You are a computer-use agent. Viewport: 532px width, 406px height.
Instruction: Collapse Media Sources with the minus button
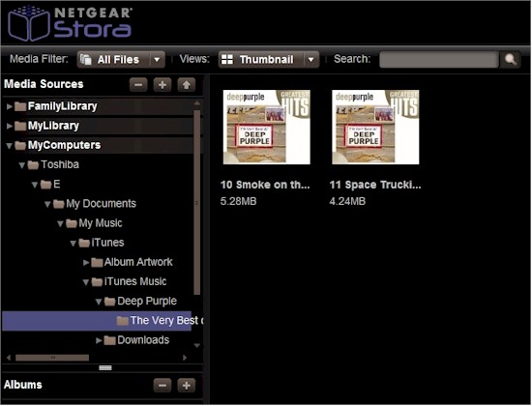(138, 84)
